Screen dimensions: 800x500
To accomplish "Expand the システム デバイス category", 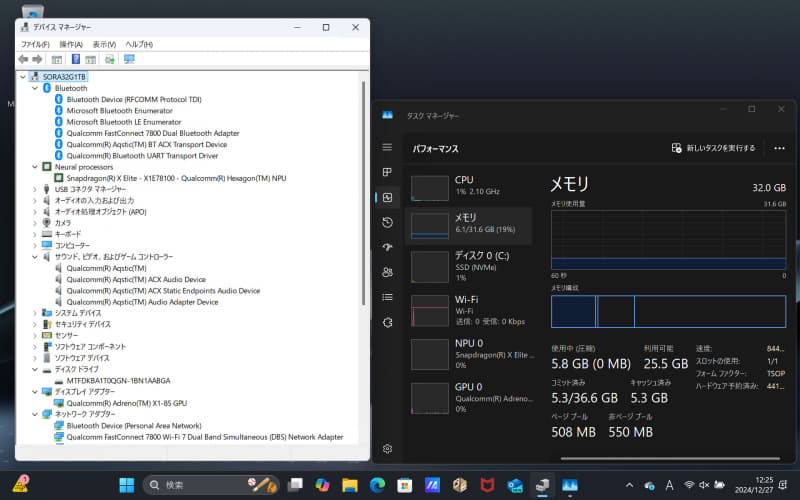I will pos(35,313).
